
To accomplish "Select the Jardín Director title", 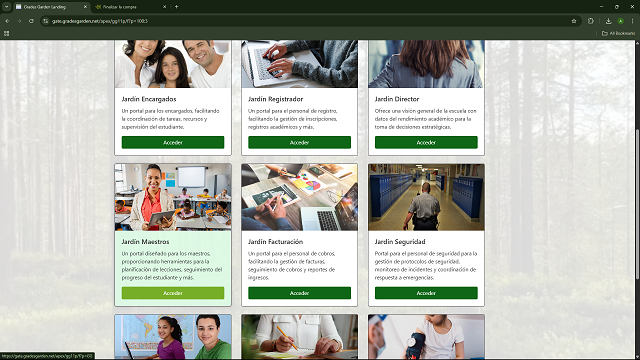I will pyautogui.click(x=397, y=99).
